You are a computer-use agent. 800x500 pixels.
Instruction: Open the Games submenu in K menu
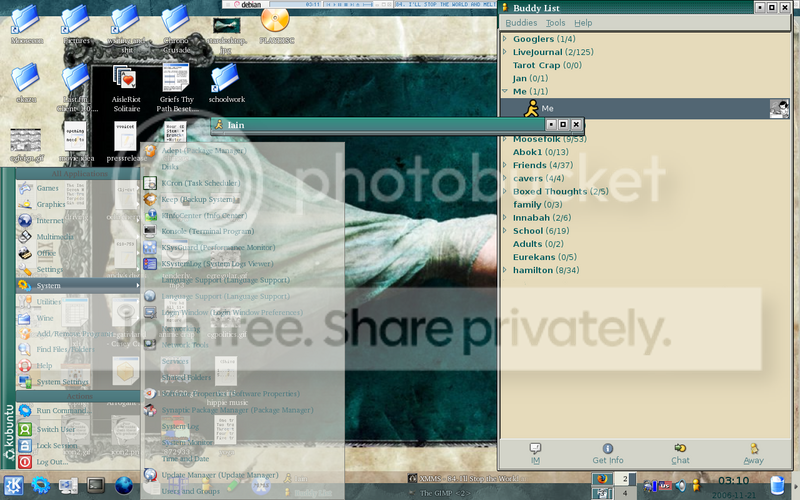78,188
